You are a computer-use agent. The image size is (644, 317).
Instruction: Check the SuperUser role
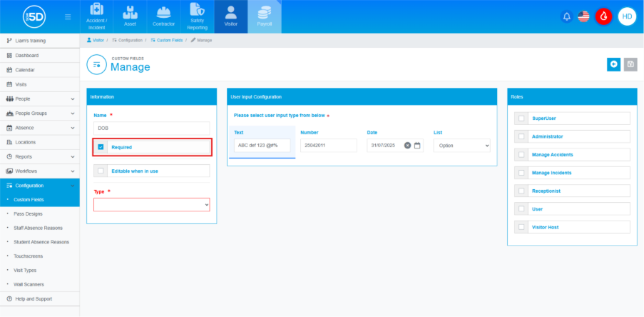(521, 119)
